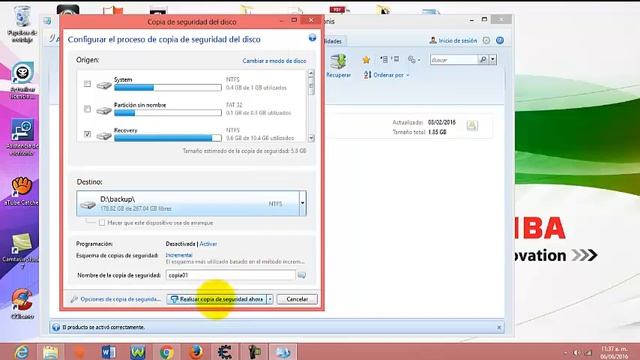640x360 pixels.
Task: Select the System partition drive icon
Action: click(104, 85)
